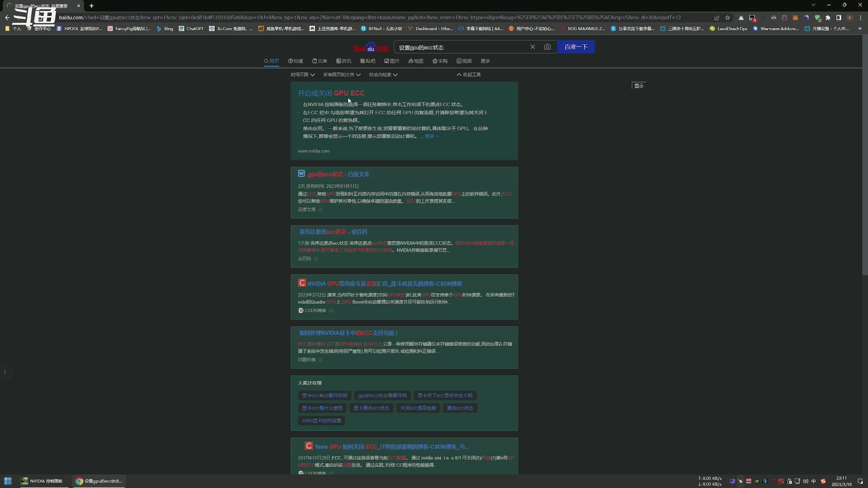The width and height of the screenshot is (868, 488).
Task: Click related search 更改ecc状态
Action: click(x=460, y=408)
